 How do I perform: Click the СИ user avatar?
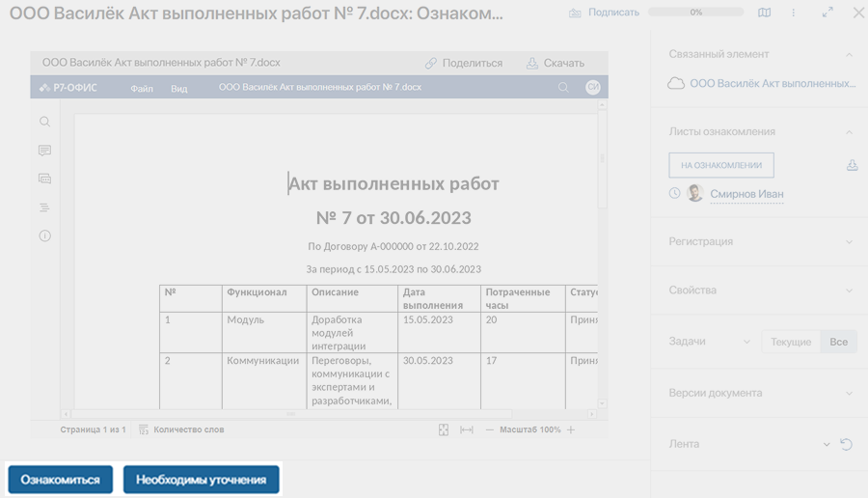593,87
